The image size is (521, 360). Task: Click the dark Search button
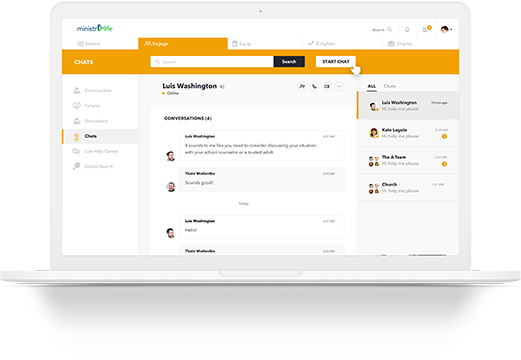coord(289,62)
